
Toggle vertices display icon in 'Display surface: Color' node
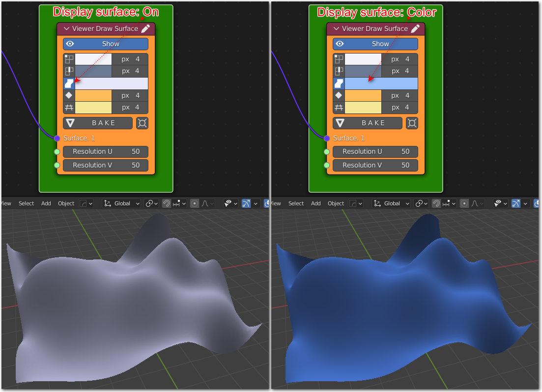pos(339,59)
